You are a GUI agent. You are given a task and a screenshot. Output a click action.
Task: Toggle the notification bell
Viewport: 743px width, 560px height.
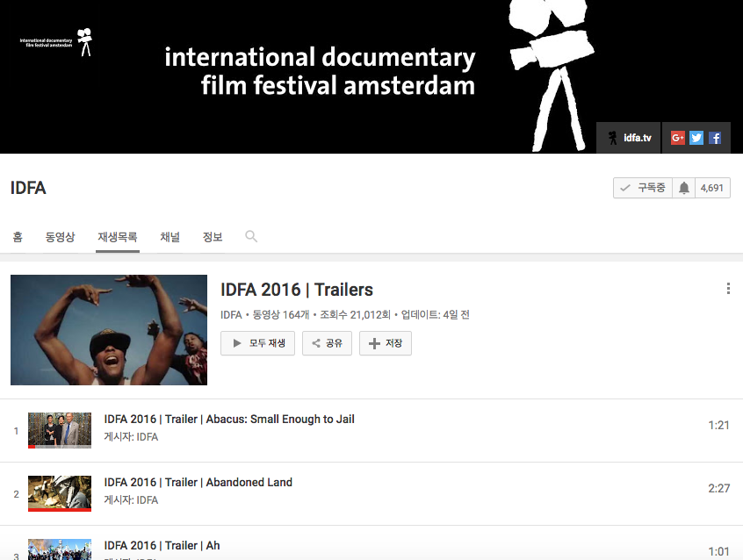(x=684, y=188)
